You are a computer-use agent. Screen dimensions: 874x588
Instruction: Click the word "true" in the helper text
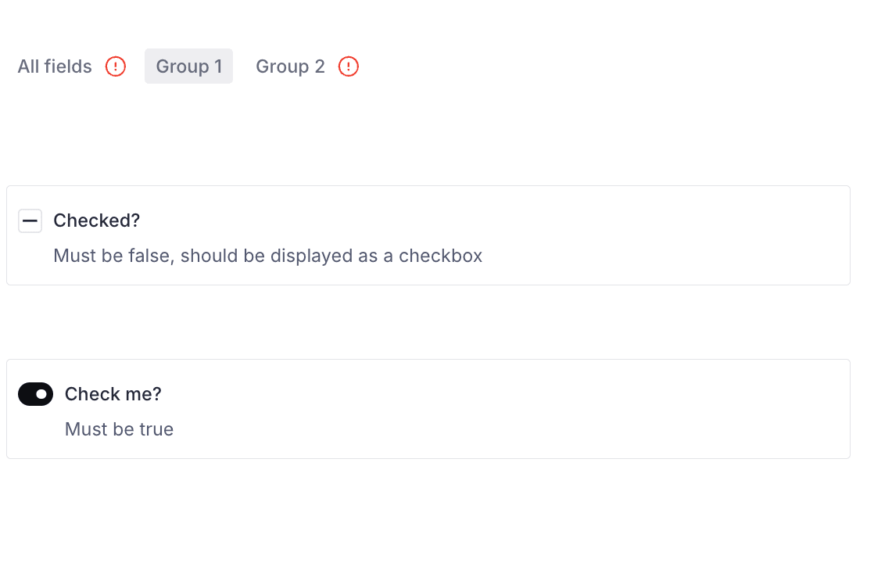point(156,429)
